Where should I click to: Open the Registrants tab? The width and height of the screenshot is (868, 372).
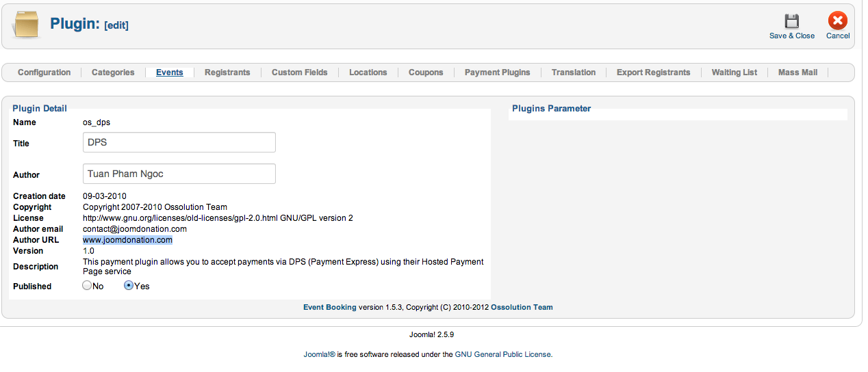click(227, 72)
